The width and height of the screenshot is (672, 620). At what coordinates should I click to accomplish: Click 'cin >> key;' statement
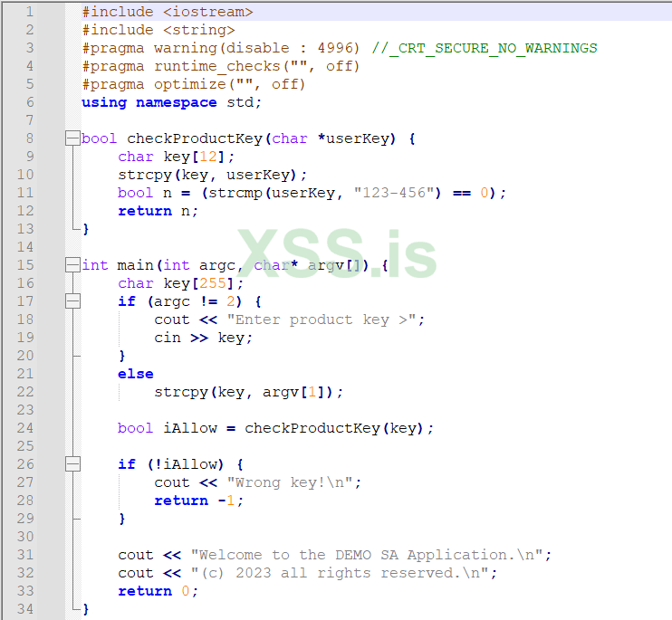tap(204, 338)
